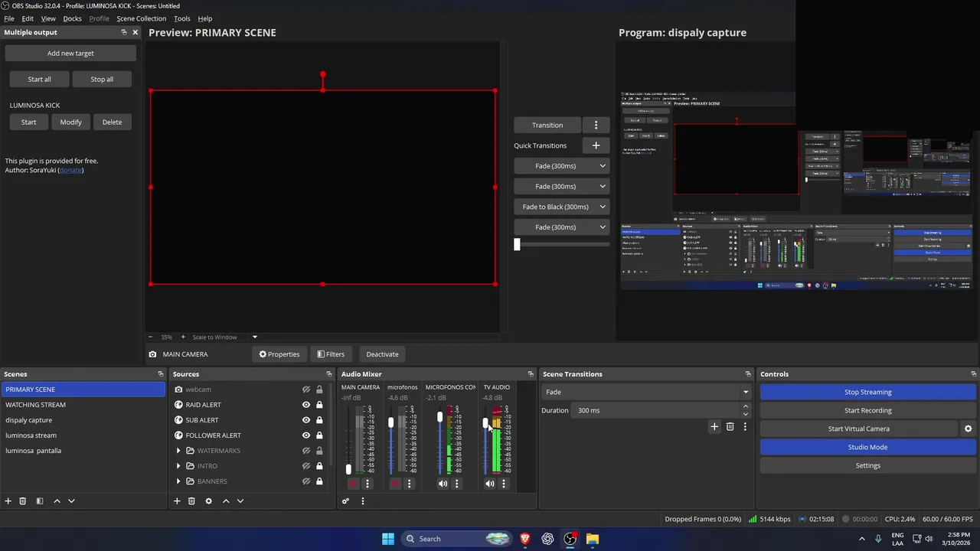
Task: Adjust microfonos volume slider
Action: tap(390, 422)
